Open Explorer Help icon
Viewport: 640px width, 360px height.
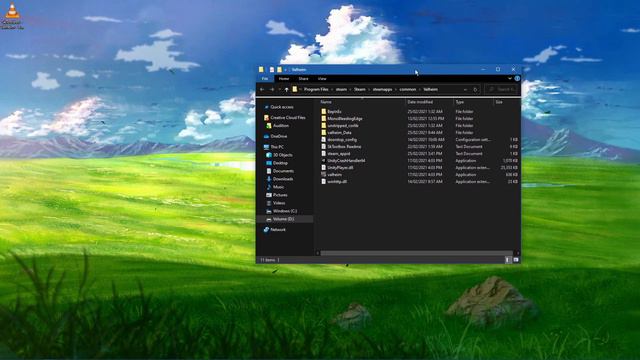tap(517, 78)
